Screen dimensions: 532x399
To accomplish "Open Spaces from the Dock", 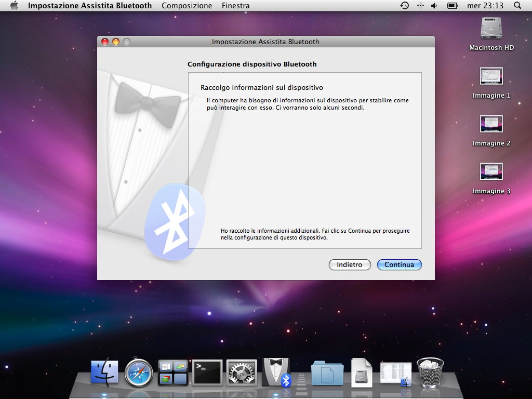I will [x=173, y=373].
